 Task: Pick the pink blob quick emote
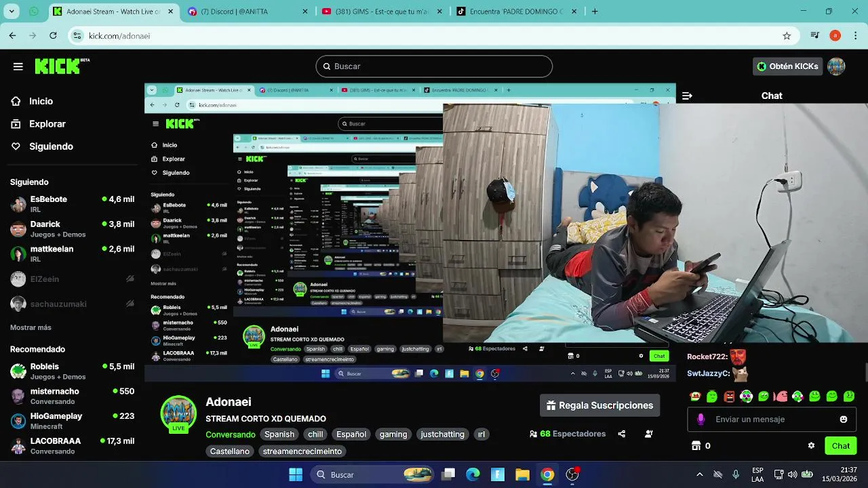781,396
